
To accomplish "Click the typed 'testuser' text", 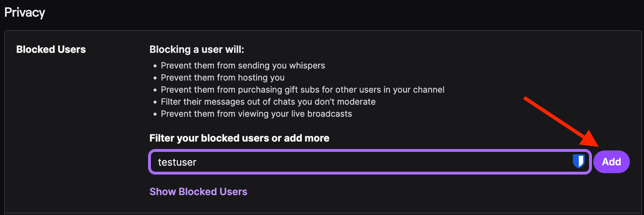I will coord(177,162).
